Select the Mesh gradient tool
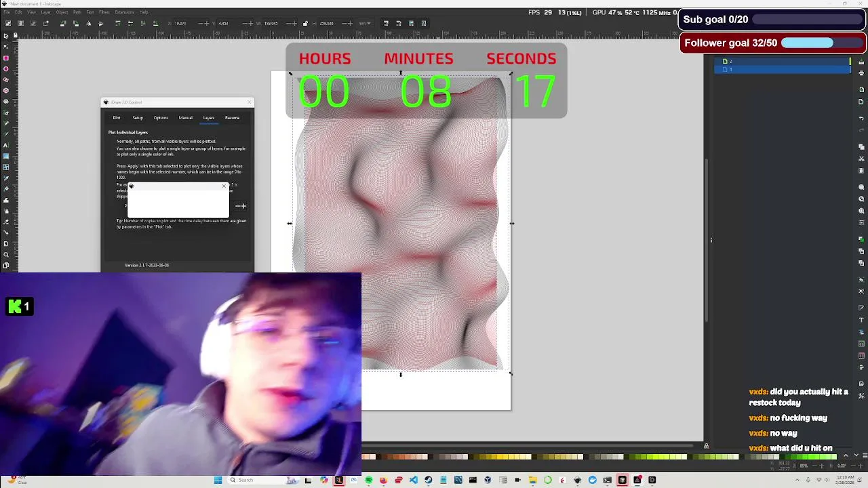The height and width of the screenshot is (488, 868). coord(6,167)
